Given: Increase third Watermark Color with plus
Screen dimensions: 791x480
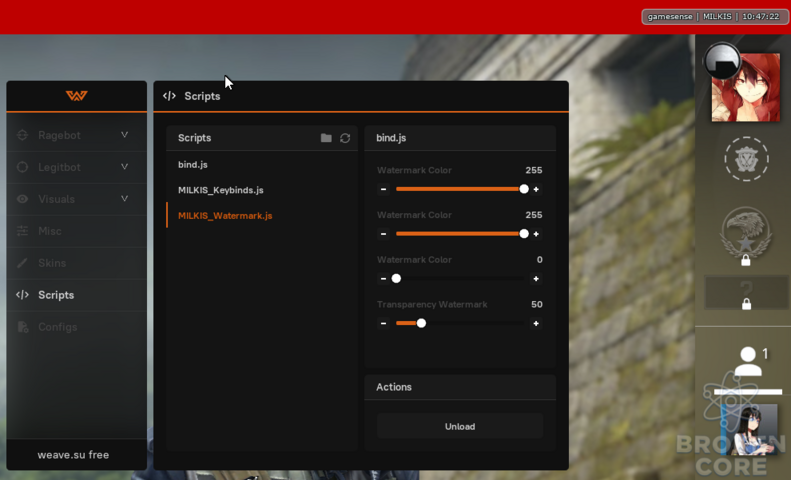Looking at the screenshot, I should tap(536, 278).
